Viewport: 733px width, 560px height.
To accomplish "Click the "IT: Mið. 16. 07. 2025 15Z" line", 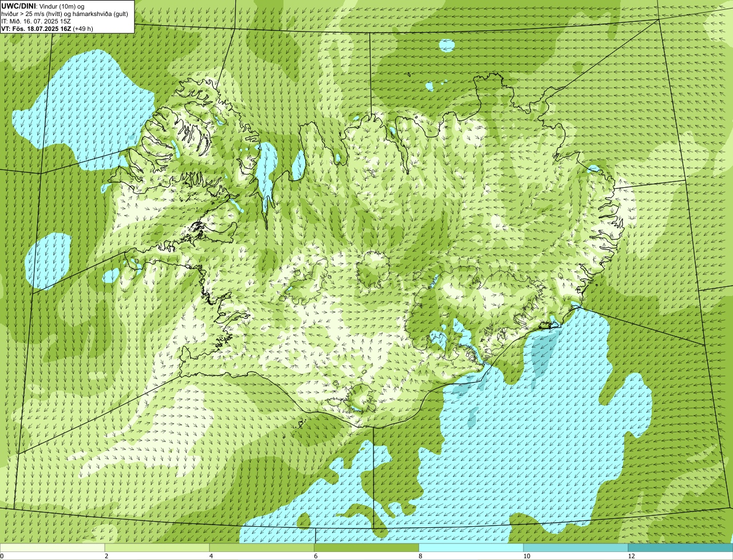I will tap(36, 21).
